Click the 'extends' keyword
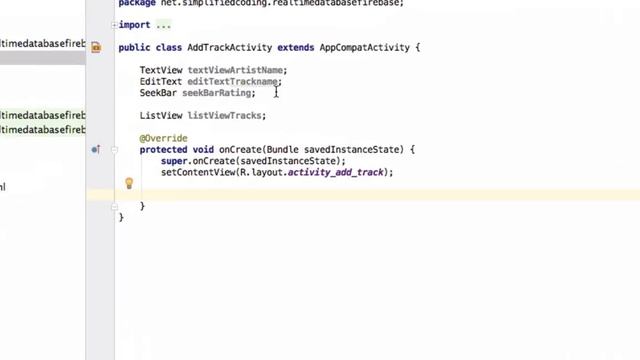 pyautogui.click(x=296, y=48)
